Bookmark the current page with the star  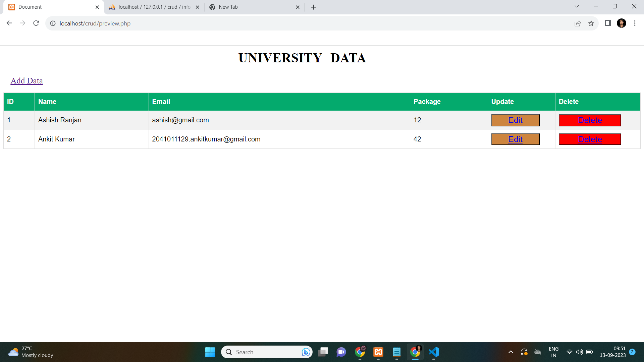point(591,23)
